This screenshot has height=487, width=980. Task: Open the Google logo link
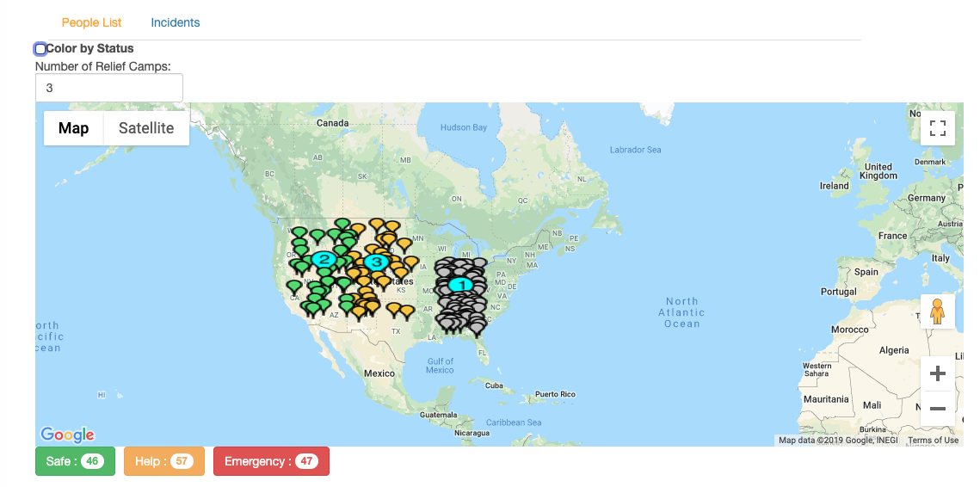pos(67,435)
